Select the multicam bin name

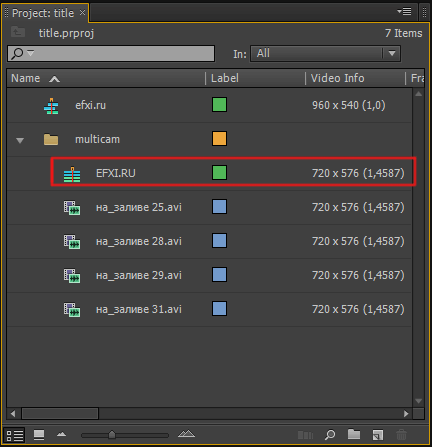97,139
